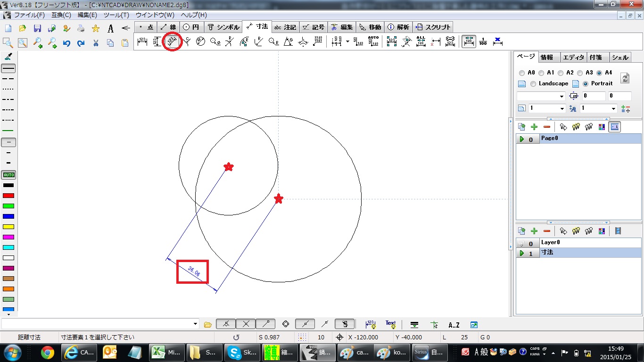Select the A0 paper size radio button
This screenshot has height=362, width=644.
tap(521, 73)
